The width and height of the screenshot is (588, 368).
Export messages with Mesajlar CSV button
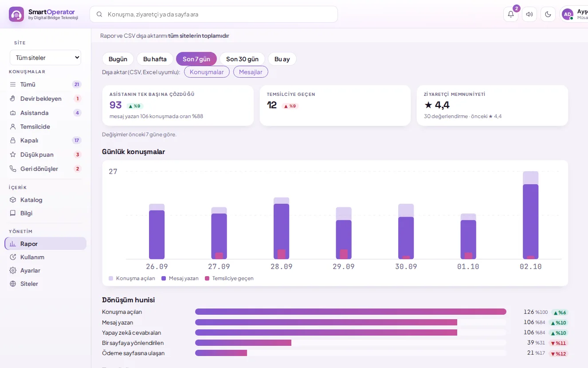pos(251,72)
